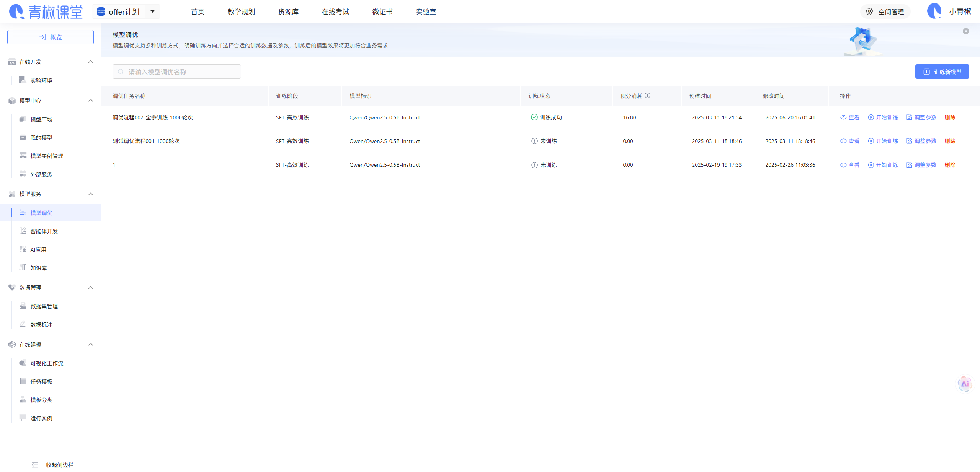Screen dimensions: 980x472
Task: Delete the 测试调优流程001 task
Action: [x=950, y=141]
